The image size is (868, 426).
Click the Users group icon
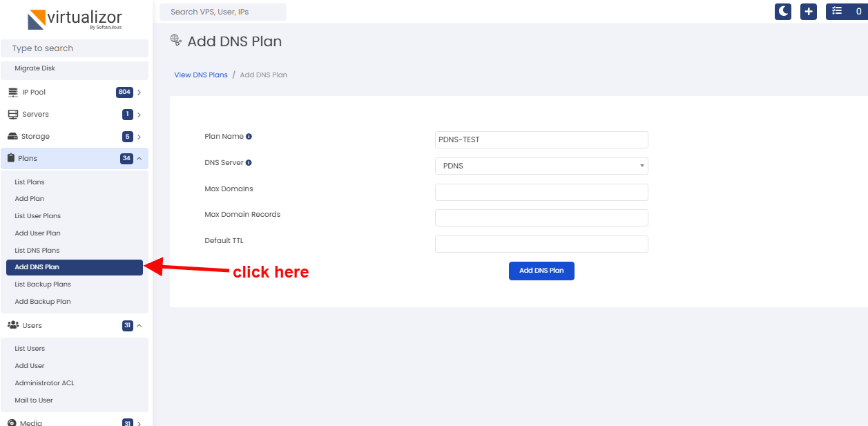[x=13, y=325]
